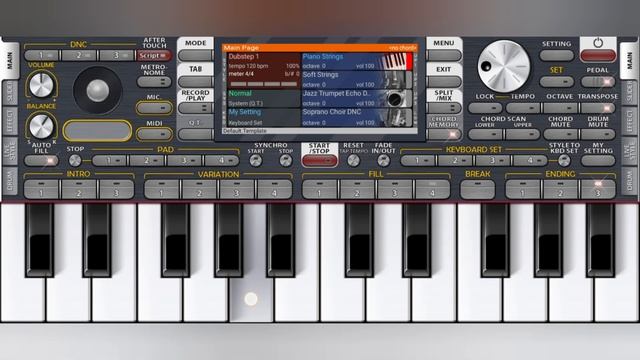The width and height of the screenshot is (640, 360).
Task: Trigger Pad 2
Action: 147,161
